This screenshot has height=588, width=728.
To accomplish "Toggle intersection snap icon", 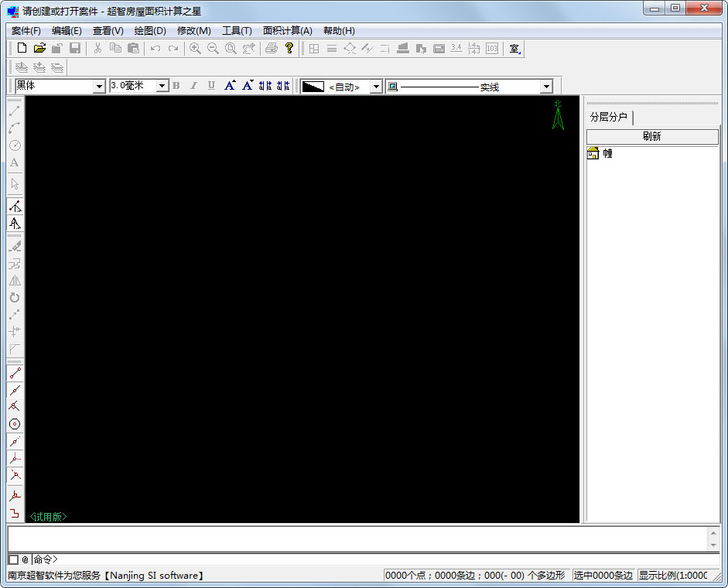I will pos(15,407).
